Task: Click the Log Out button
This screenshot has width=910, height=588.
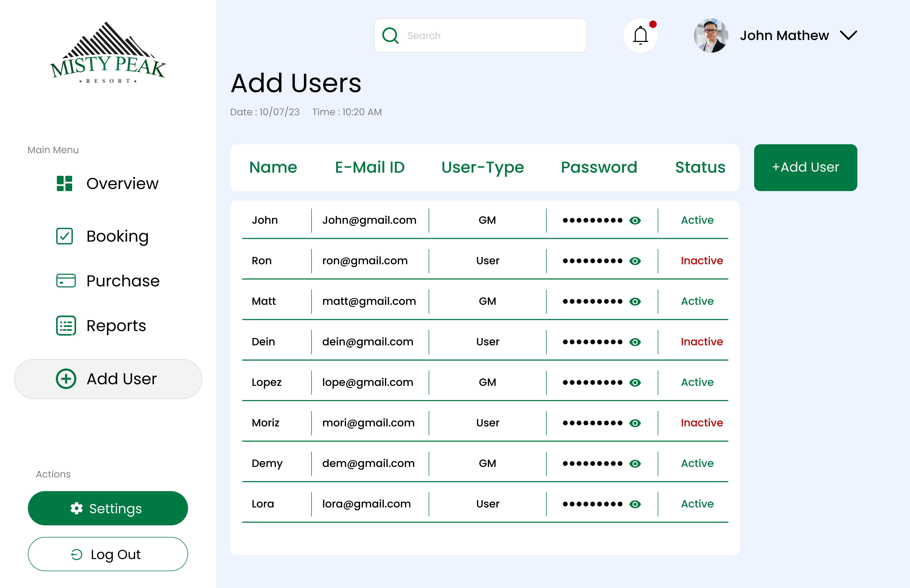Action: pos(108,554)
